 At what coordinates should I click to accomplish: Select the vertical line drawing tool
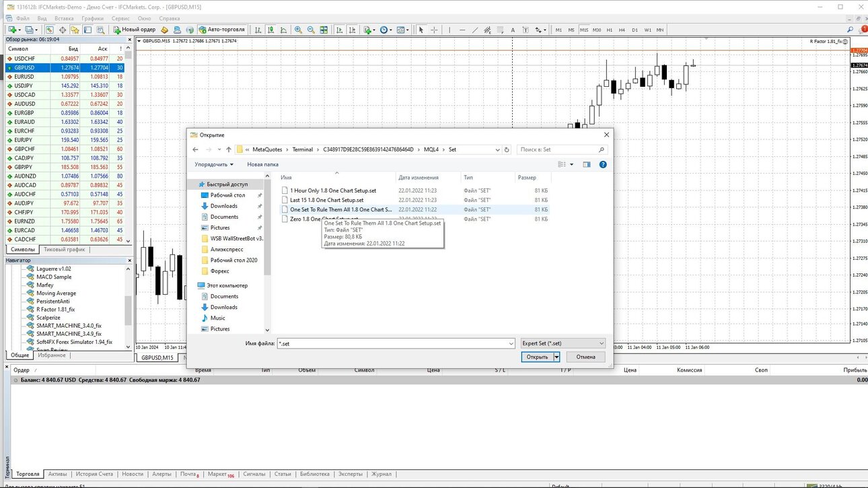pos(449,30)
